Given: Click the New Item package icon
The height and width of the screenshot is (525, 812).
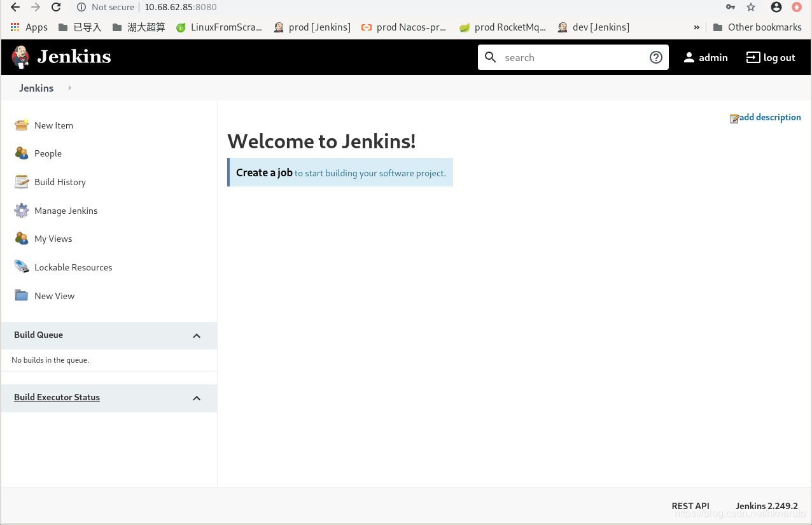Looking at the screenshot, I should coord(22,125).
